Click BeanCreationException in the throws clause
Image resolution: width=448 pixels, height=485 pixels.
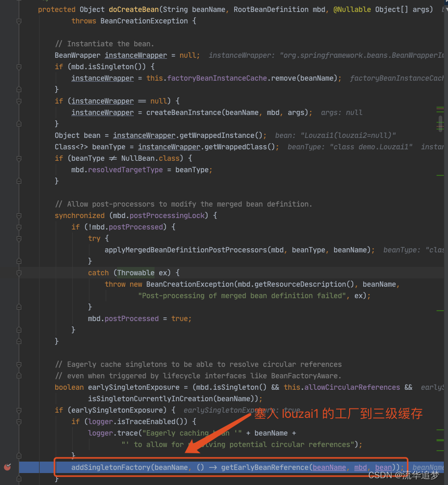pyautogui.click(x=144, y=21)
